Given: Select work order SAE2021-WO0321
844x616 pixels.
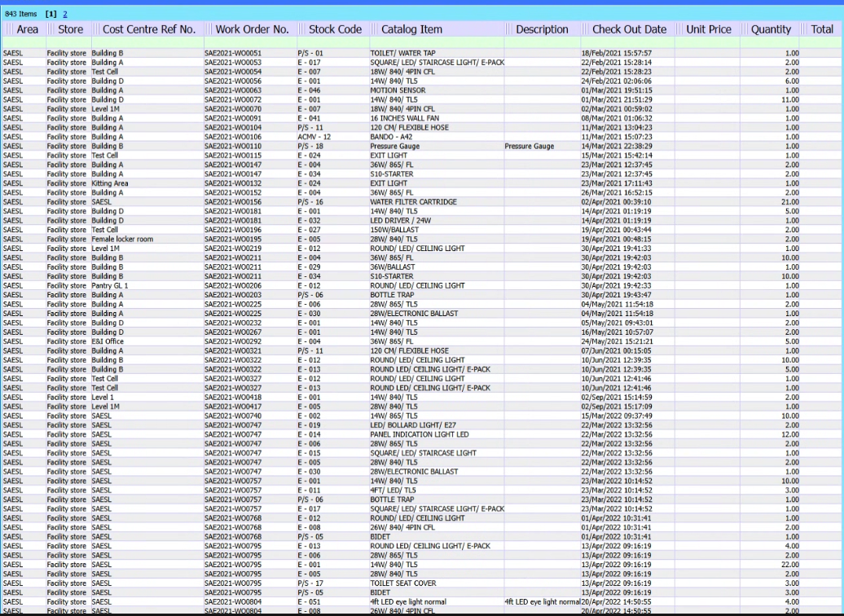Looking at the screenshot, I should point(233,351).
